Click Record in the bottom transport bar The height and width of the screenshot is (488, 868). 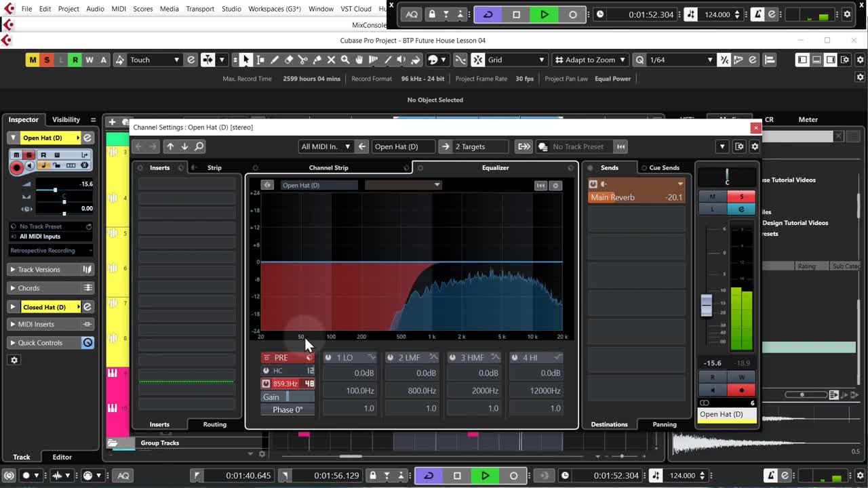tap(513, 476)
